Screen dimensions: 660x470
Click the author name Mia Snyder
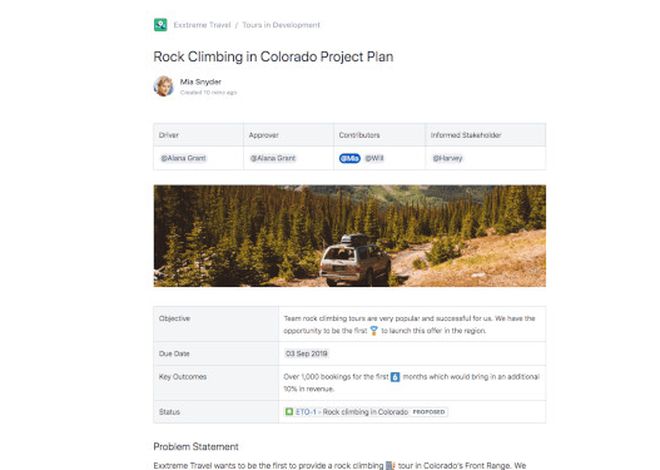(x=200, y=82)
